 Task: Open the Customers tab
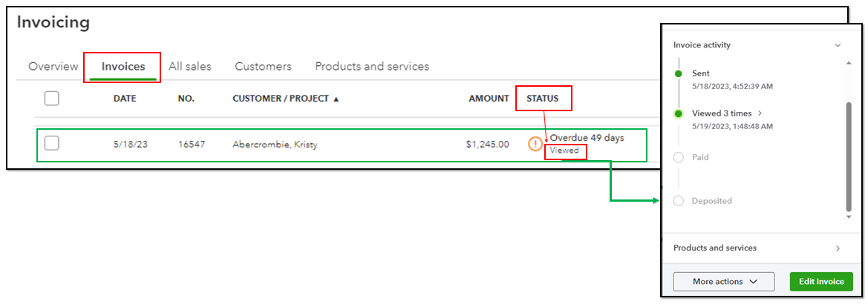[263, 66]
